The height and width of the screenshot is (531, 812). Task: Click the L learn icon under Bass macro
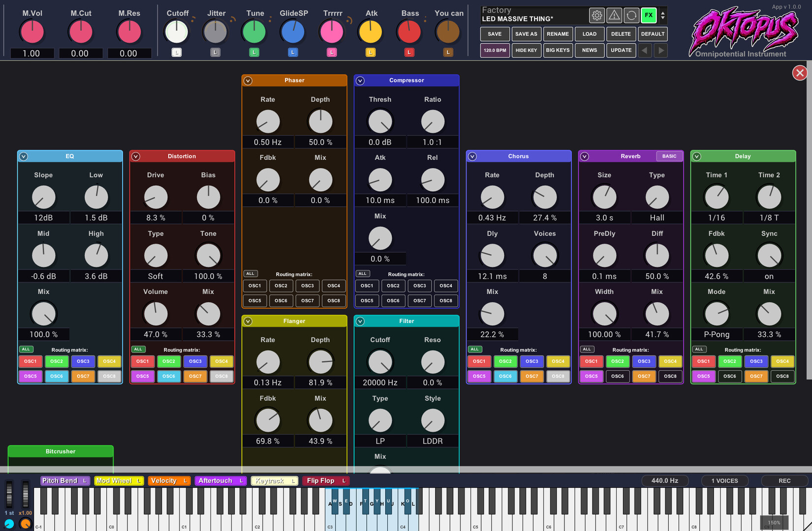(409, 52)
